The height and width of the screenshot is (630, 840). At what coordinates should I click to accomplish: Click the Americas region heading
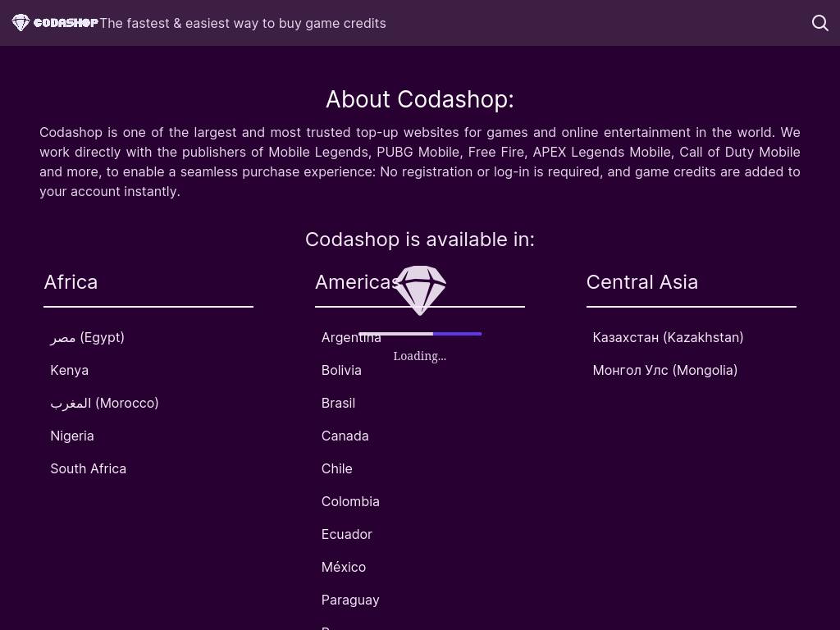click(358, 282)
